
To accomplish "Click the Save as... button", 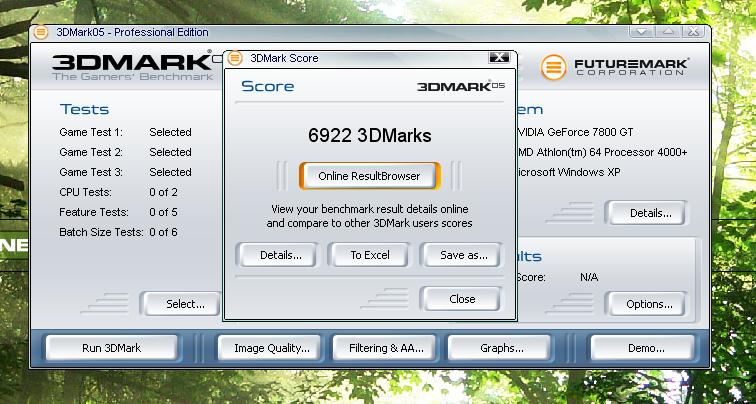I will [x=463, y=255].
